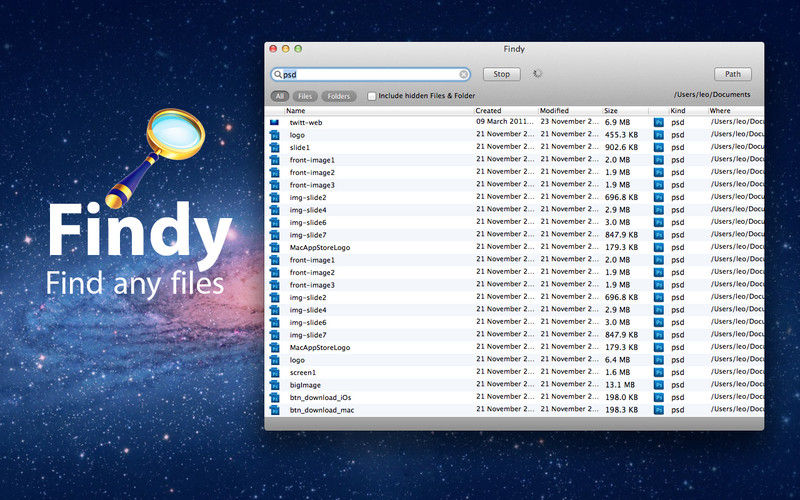Switch to the Files filter tab
800x500 pixels.
click(305, 96)
